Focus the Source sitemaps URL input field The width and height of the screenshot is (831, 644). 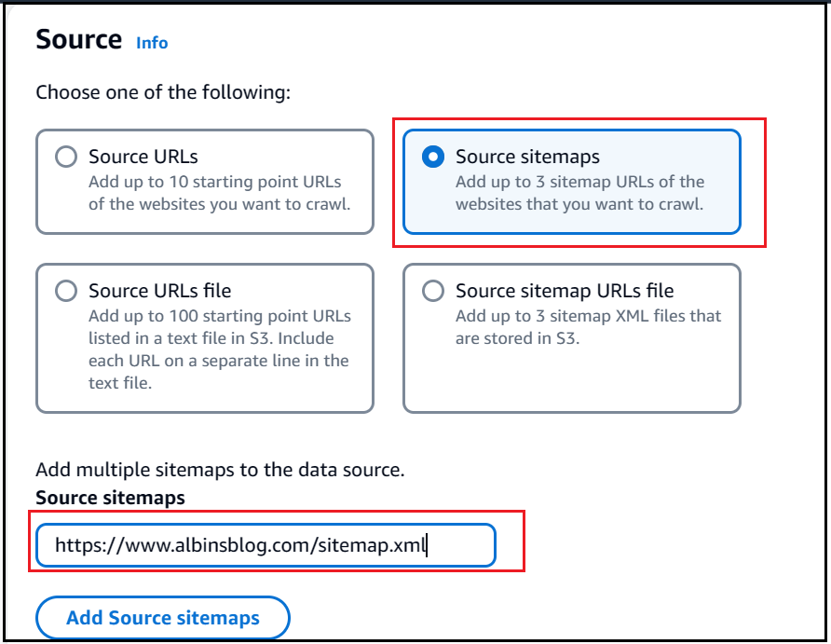click(x=266, y=545)
